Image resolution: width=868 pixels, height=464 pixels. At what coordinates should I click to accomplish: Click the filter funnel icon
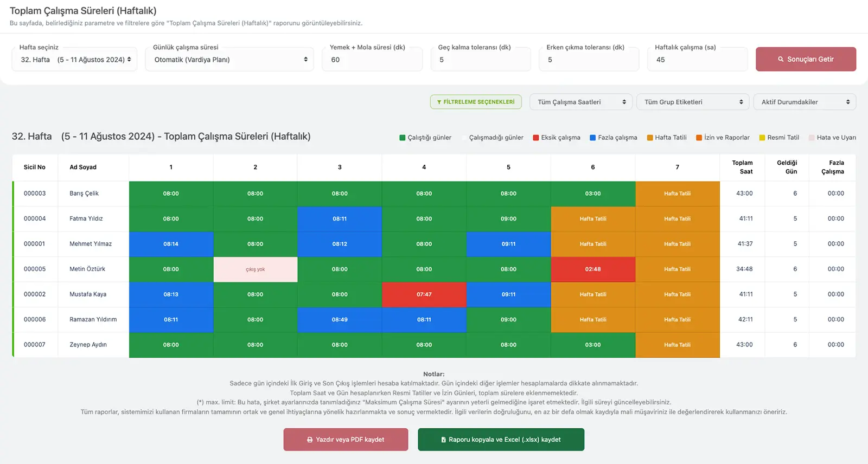click(x=439, y=102)
